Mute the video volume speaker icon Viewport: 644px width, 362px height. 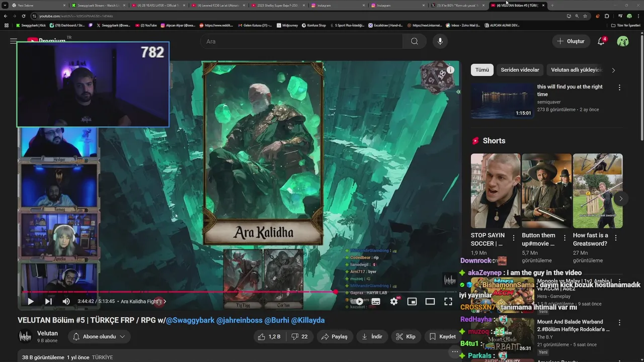(66, 301)
